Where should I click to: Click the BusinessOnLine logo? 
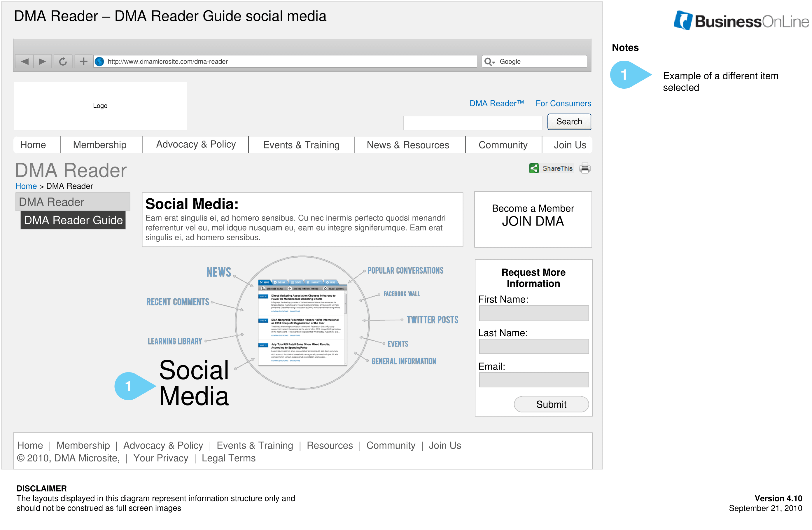741,21
